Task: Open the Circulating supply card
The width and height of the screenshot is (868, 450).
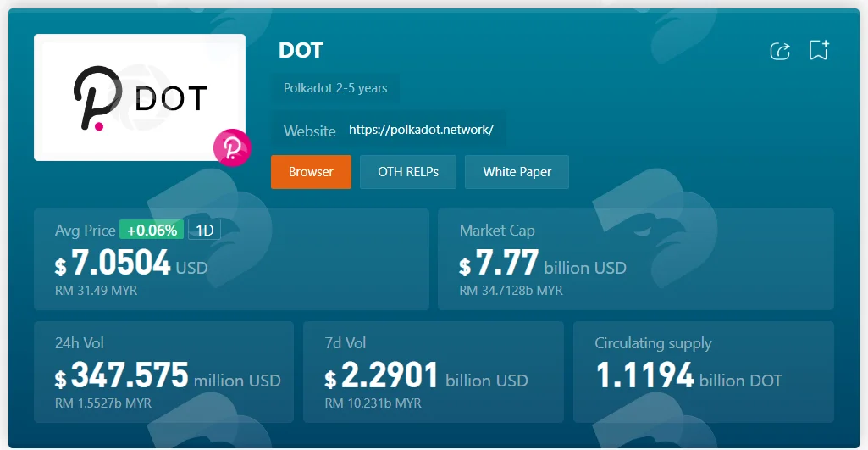Action: click(704, 372)
